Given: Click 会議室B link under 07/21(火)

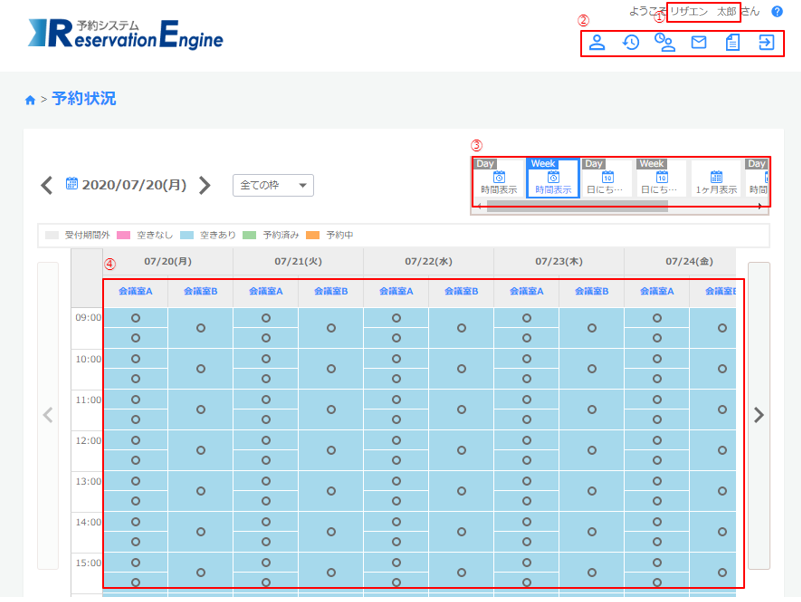Looking at the screenshot, I should pyautogui.click(x=331, y=291).
